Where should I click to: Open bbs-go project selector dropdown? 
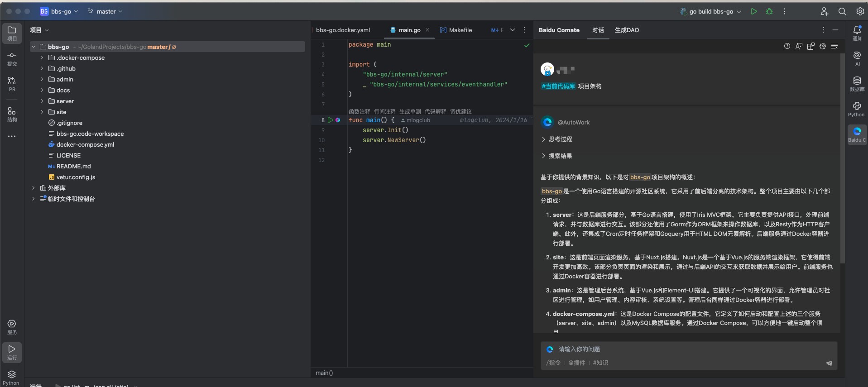coord(59,11)
